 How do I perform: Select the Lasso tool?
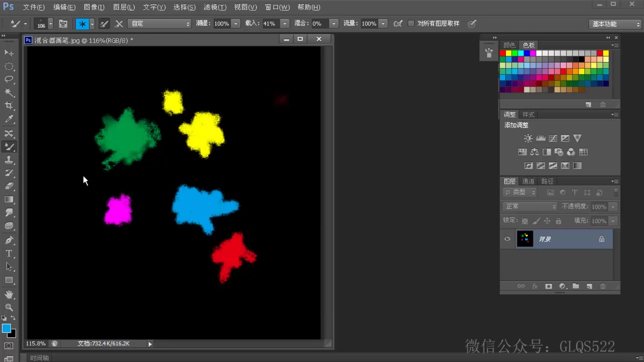click(x=9, y=79)
